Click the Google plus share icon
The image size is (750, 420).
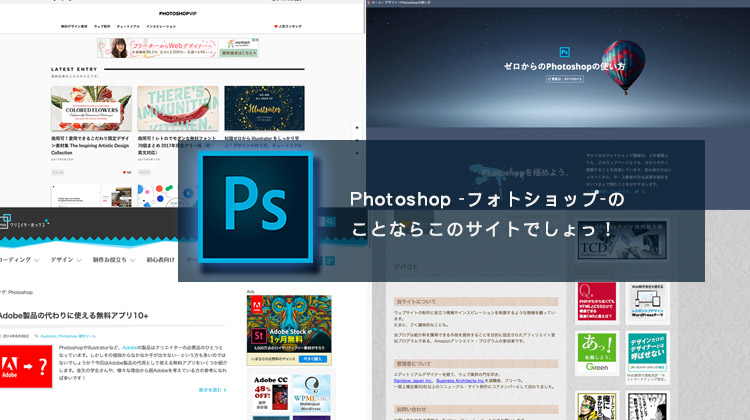[330, 261]
